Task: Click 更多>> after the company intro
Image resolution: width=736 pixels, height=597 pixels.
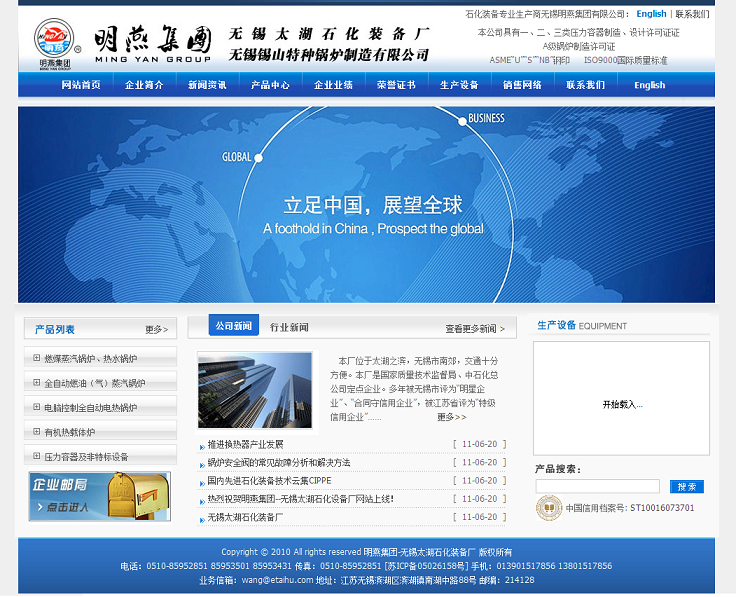Action: [452, 417]
